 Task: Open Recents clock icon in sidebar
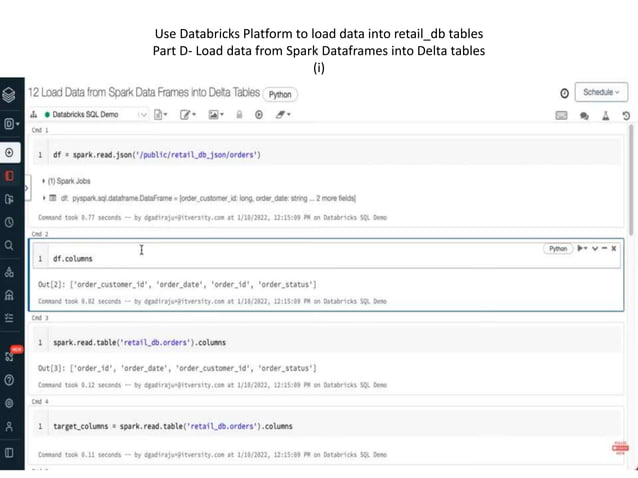(x=9, y=222)
